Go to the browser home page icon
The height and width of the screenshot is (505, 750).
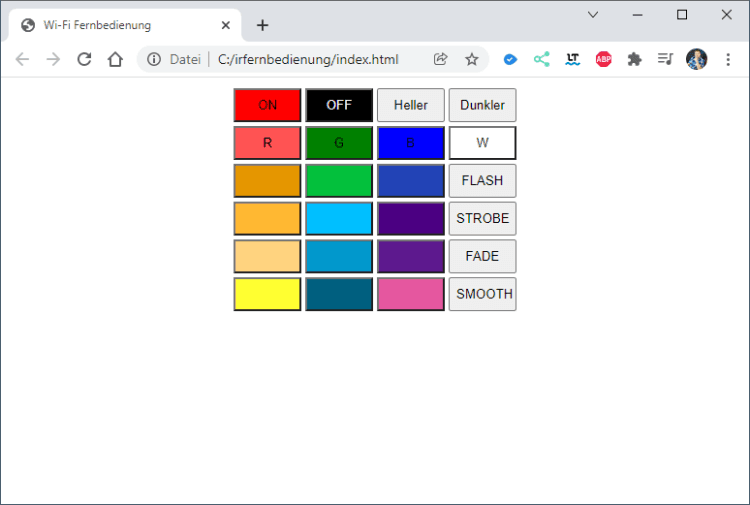tap(115, 59)
